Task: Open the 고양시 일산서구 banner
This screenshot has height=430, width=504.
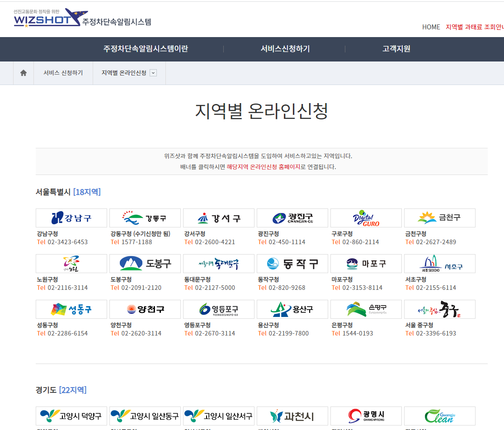Action: [219, 416]
